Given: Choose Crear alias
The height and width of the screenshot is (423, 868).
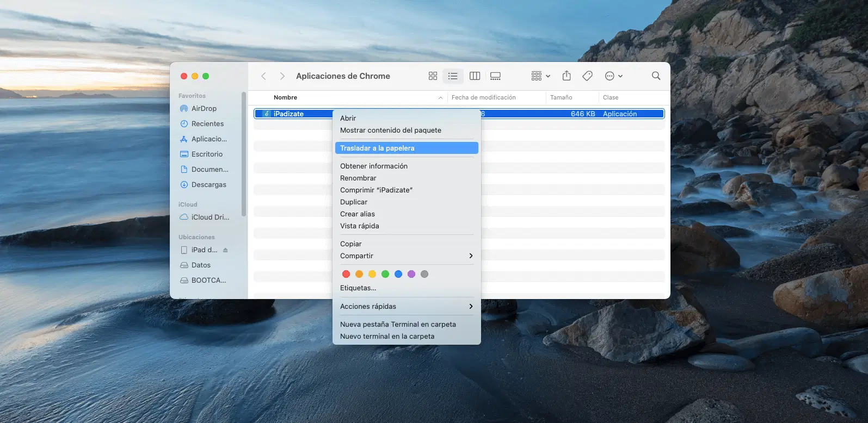Looking at the screenshot, I should 407,214.
